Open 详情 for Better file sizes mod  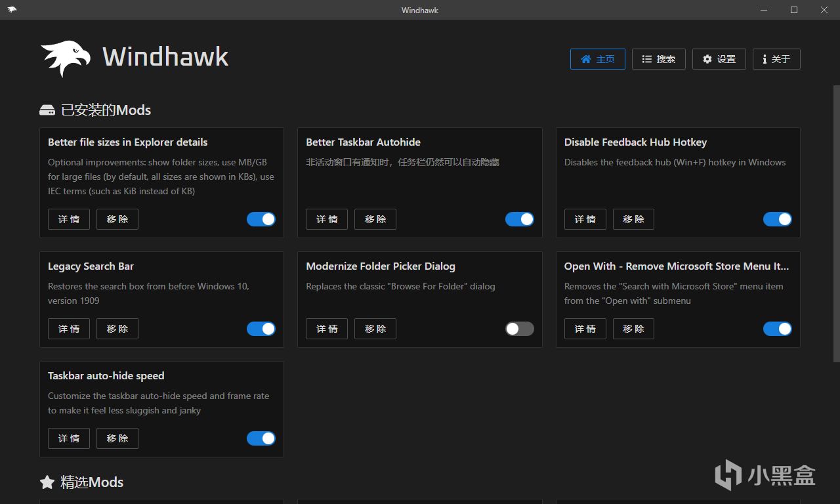[x=69, y=219]
